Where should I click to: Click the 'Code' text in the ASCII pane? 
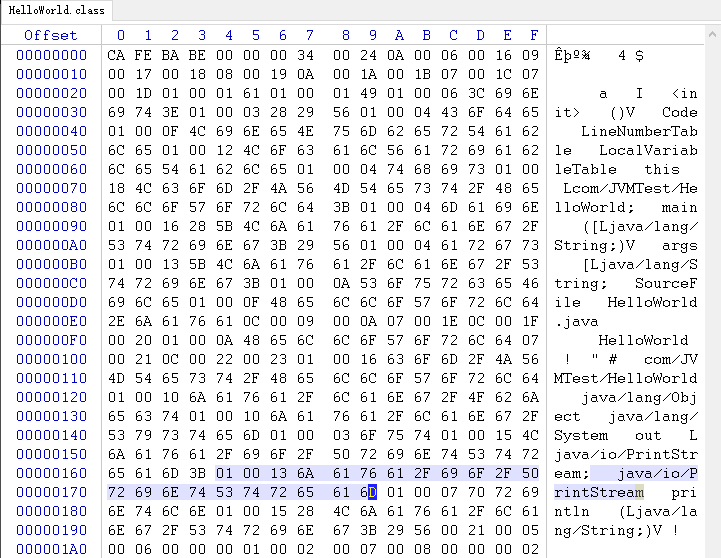pyautogui.click(x=679, y=112)
